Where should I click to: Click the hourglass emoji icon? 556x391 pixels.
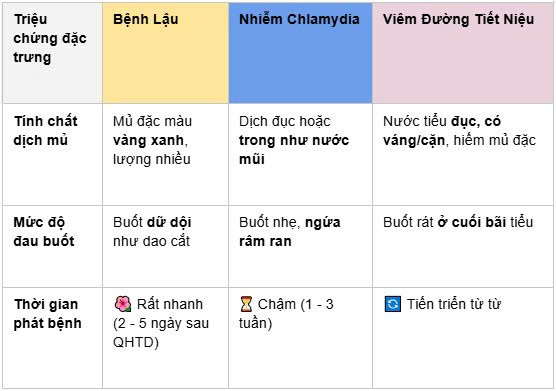click(246, 304)
